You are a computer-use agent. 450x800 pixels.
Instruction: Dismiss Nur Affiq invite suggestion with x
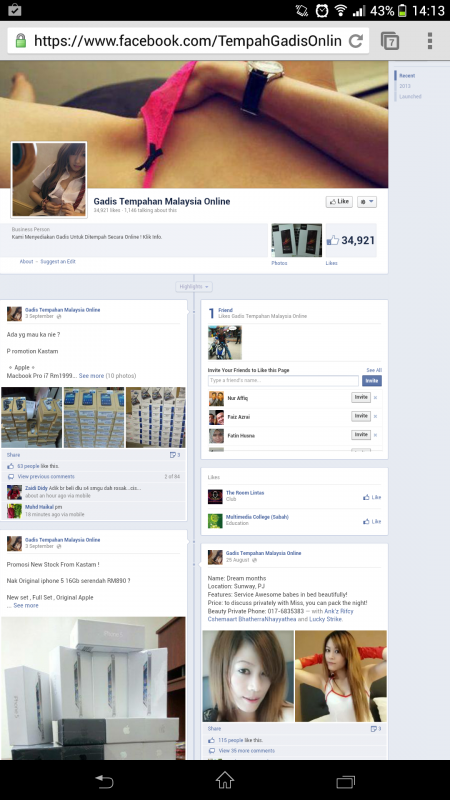[x=375, y=398]
